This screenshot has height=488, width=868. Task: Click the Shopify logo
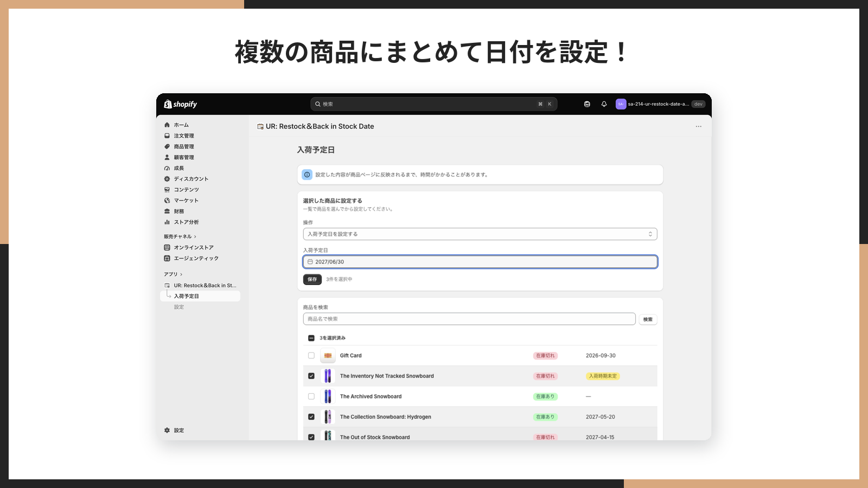181,104
